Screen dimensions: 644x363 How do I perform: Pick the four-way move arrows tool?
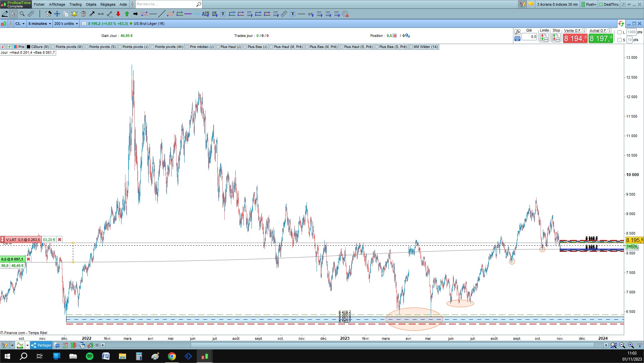[57, 14]
